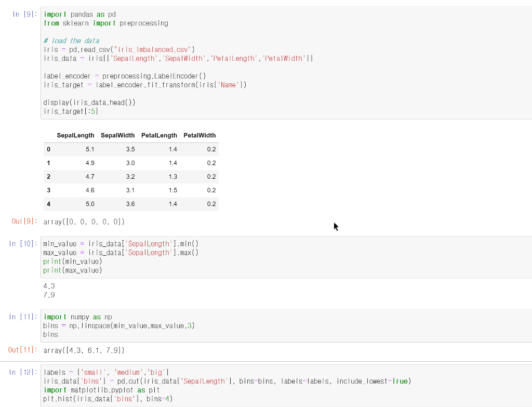
Task: Click the plt.hist line in cell 12
Action: (108, 399)
